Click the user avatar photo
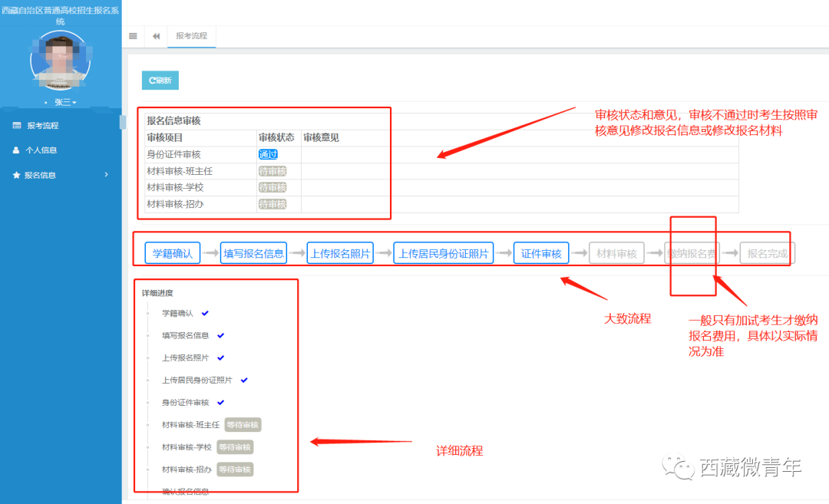Screen dimensions: 829x504 tap(61, 61)
